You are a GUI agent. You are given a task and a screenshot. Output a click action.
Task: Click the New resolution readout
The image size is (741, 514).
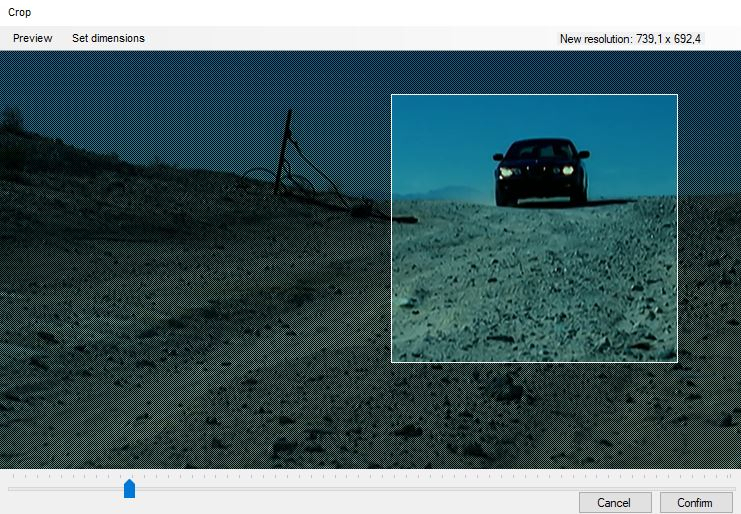tap(630, 39)
